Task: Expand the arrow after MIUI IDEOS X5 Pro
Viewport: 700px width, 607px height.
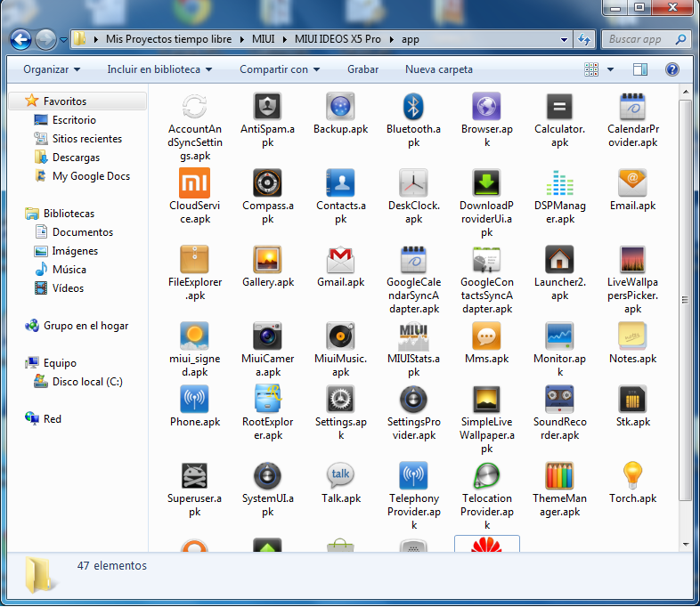Action: tap(392, 39)
